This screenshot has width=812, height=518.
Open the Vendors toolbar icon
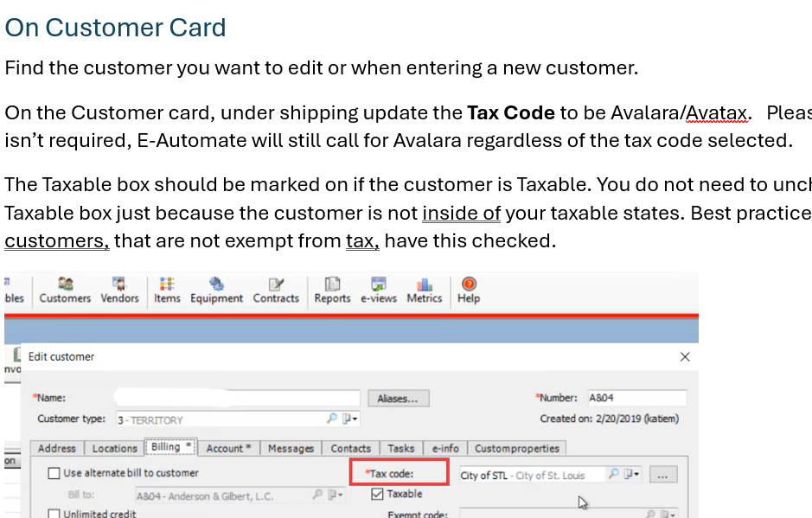click(119, 290)
